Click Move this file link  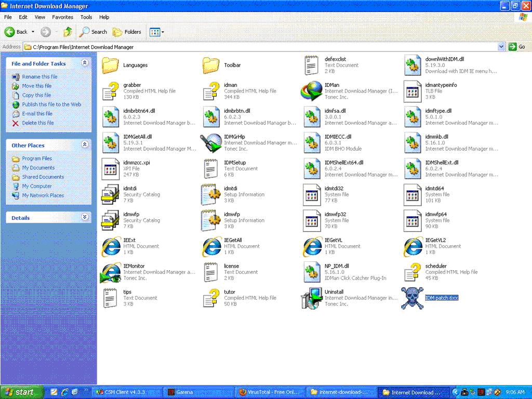pos(37,86)
